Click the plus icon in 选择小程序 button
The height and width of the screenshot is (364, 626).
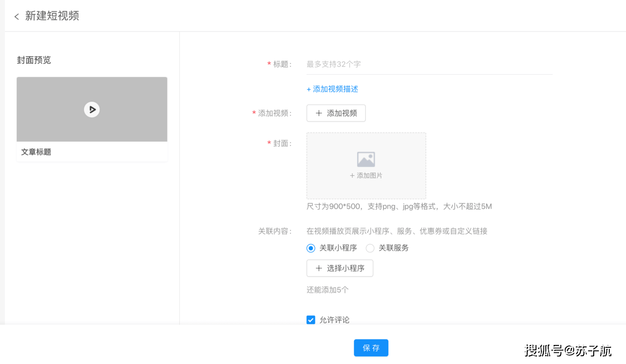[319, 268]
